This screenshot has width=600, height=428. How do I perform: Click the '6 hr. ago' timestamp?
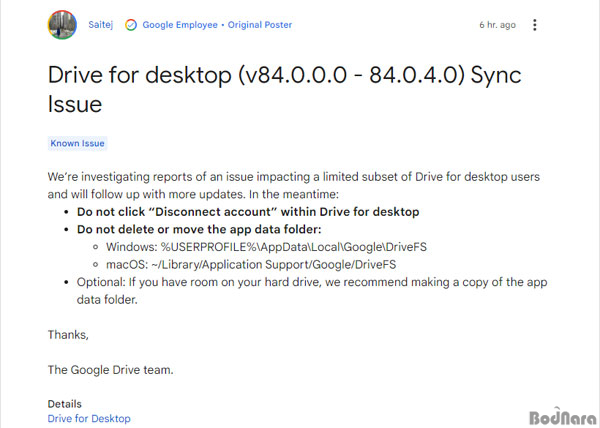tap(497, 25)
